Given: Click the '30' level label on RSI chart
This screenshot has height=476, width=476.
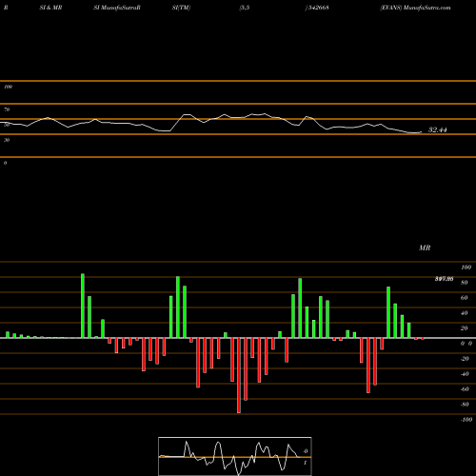Looking at the screenshot, I should tap(7, 140).
